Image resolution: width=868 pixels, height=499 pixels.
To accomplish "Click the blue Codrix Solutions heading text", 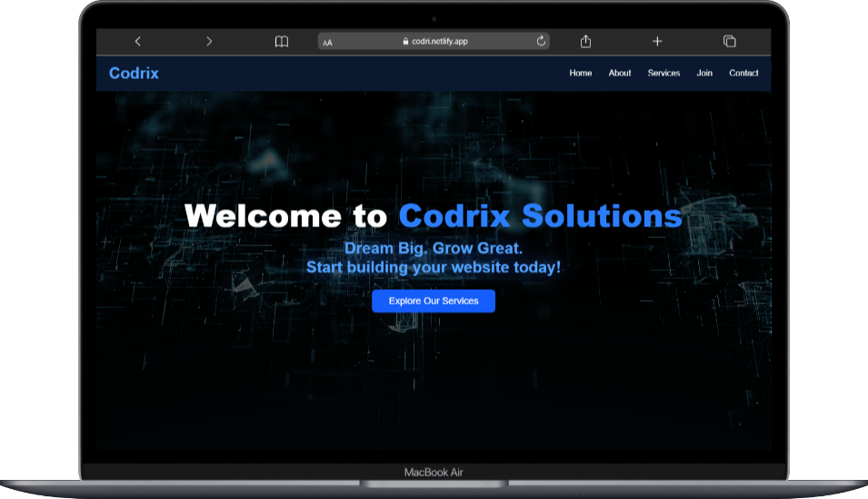I will (x=540, y=216).
